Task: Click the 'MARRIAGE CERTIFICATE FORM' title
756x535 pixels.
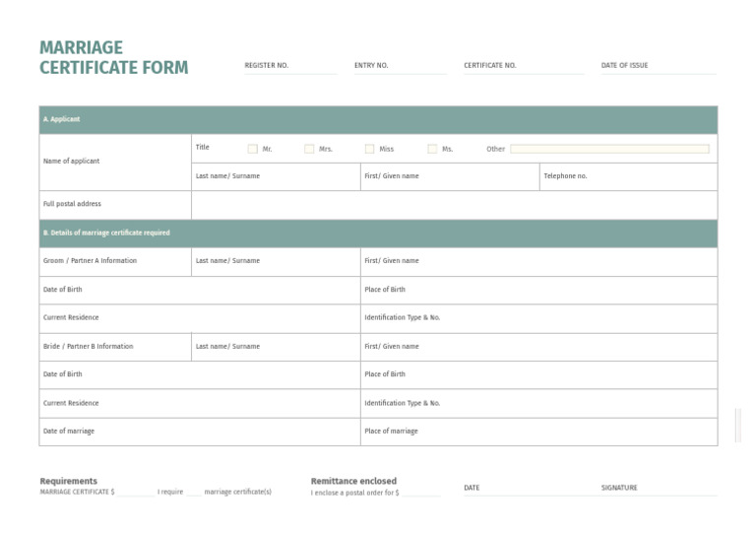Action: point(114,57)
